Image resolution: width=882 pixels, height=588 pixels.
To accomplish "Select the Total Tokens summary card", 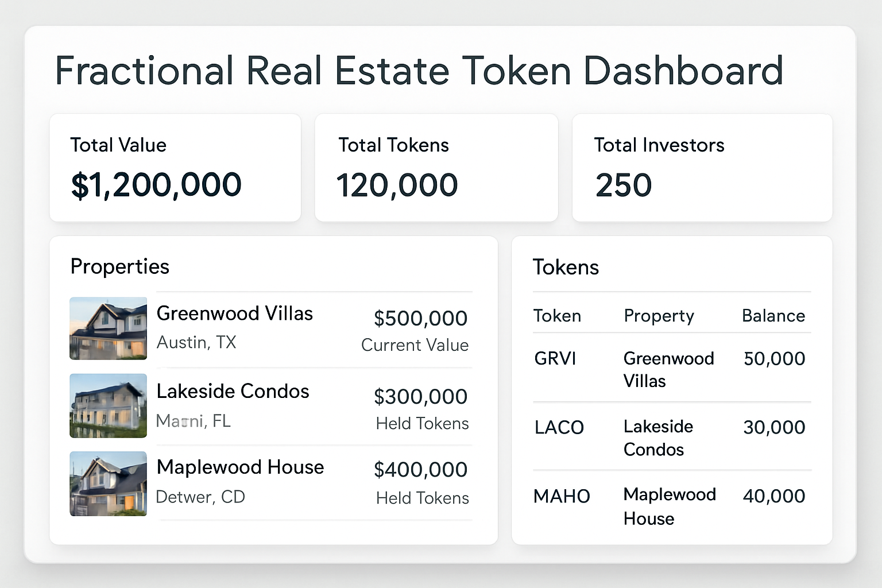I will (436, 168).
